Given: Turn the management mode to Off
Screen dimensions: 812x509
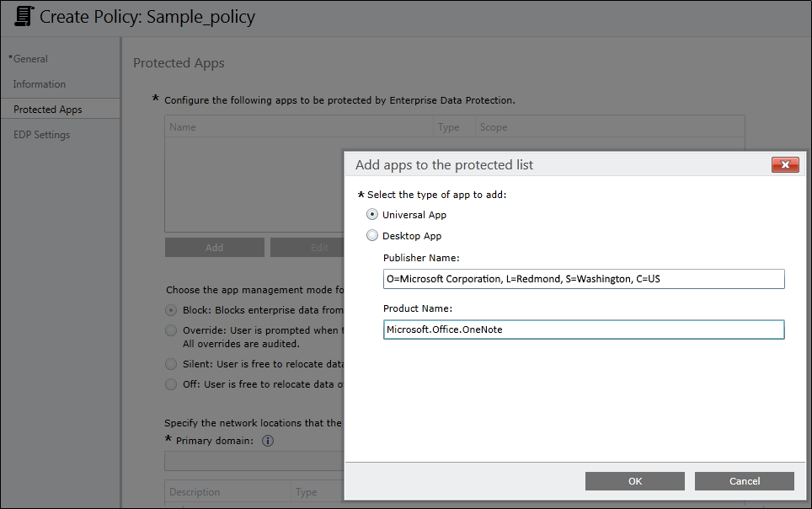Looking at the screenshot, I should click(x=172, y=384).
